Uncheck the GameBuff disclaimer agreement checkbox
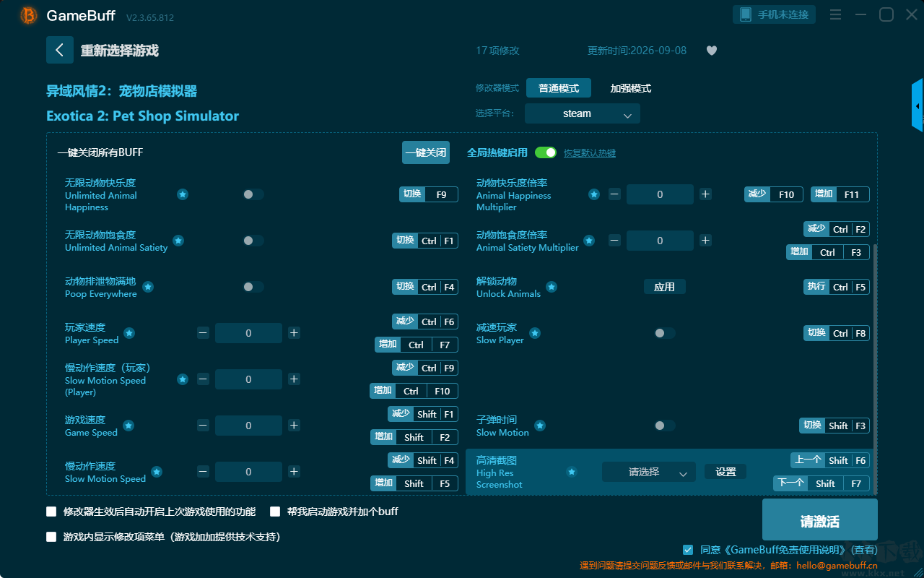 point(688,550)
